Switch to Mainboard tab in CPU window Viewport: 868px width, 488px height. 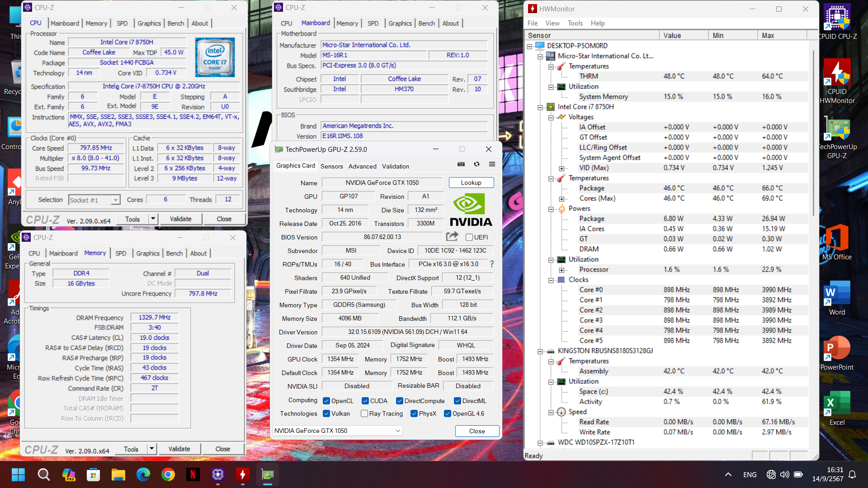[65, 23]
